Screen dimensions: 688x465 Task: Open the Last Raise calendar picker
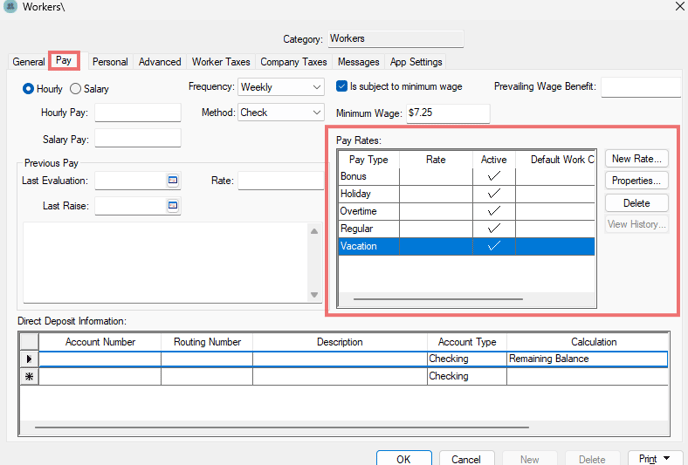pos(172,206)
